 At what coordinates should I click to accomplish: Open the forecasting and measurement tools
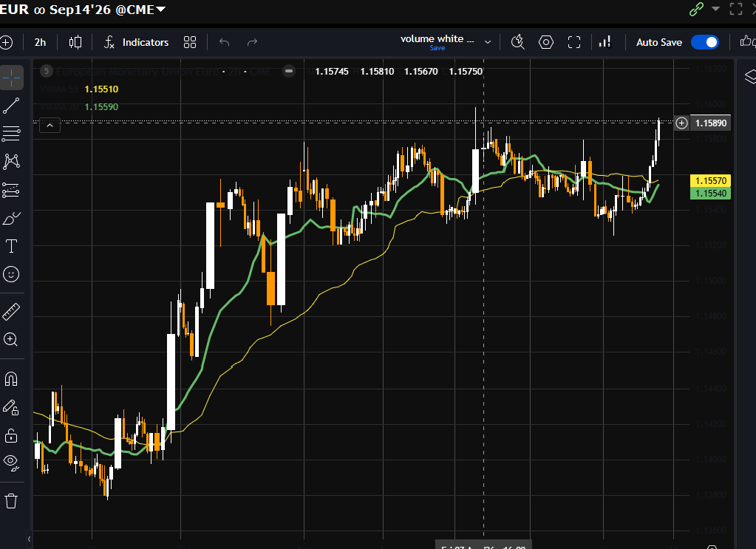tap(11, 191)
